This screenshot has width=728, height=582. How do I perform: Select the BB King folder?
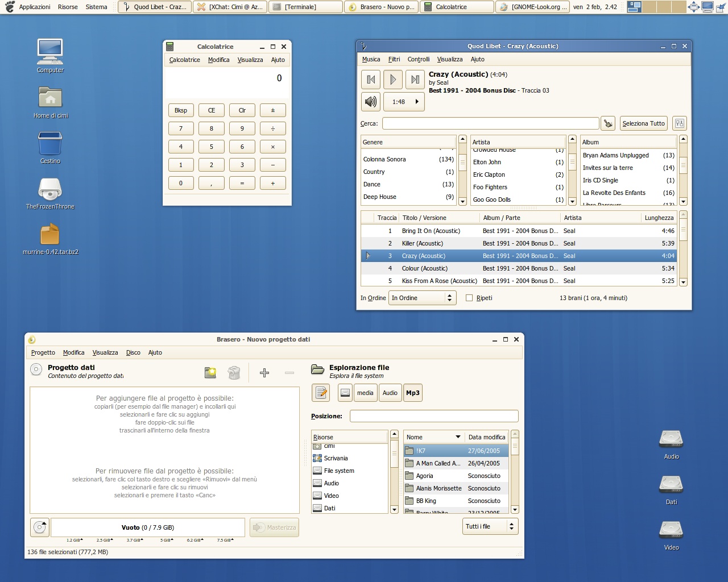click(x=456, y=501)
